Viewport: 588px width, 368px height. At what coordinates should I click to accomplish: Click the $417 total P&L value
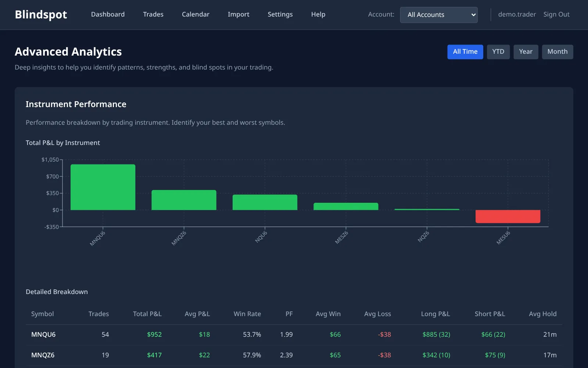[x=154, y=355]
